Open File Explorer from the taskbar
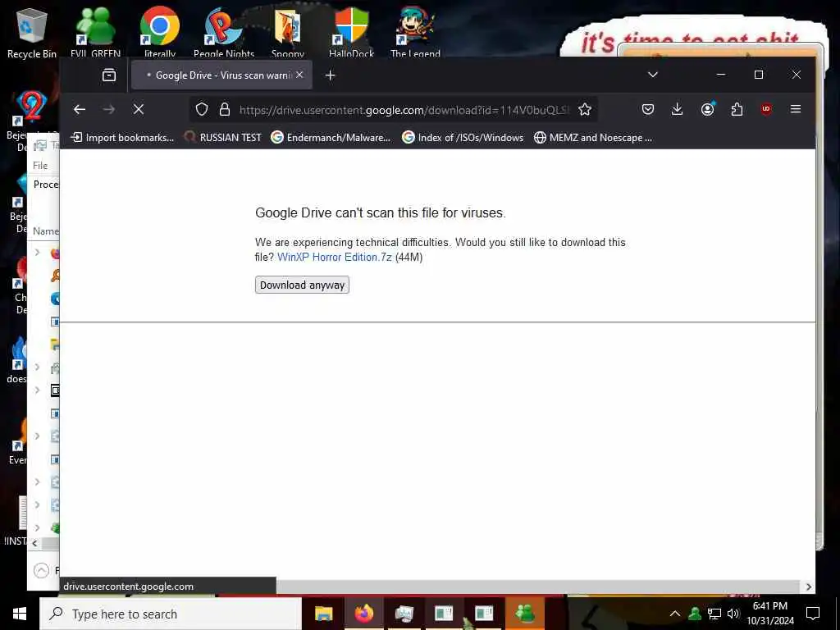Viewport: 840px width, 630px height. (323, 614)
